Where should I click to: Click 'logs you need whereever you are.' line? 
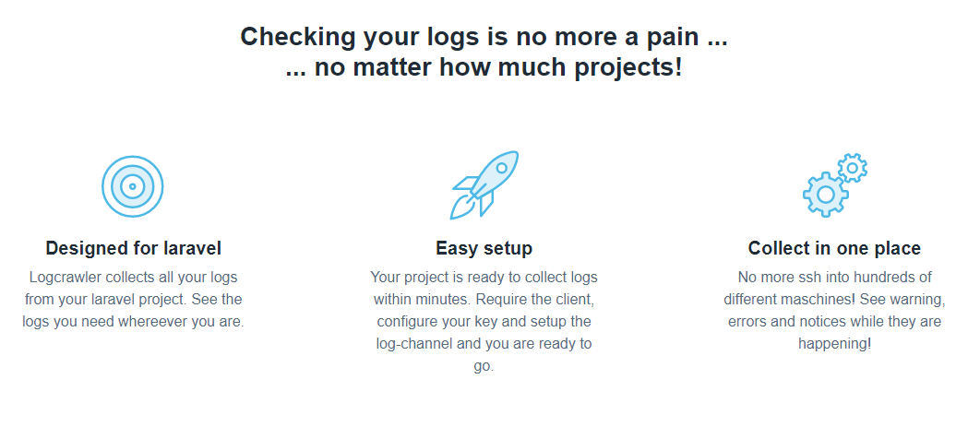(x=133, y=321)
